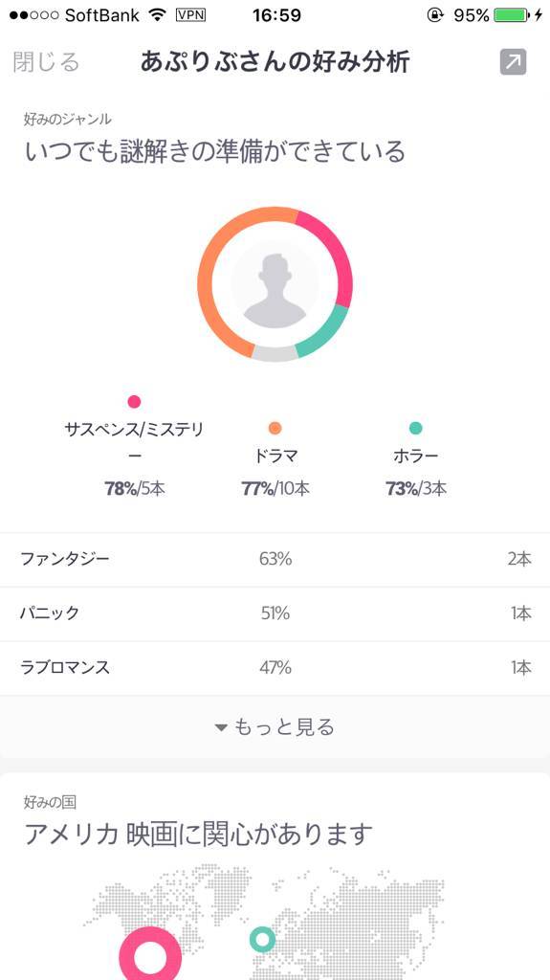The height and width of the screenshot is (980, 550).
Task: Tap the triangle arrow beside もっと見る
Action: coord(220,727)
